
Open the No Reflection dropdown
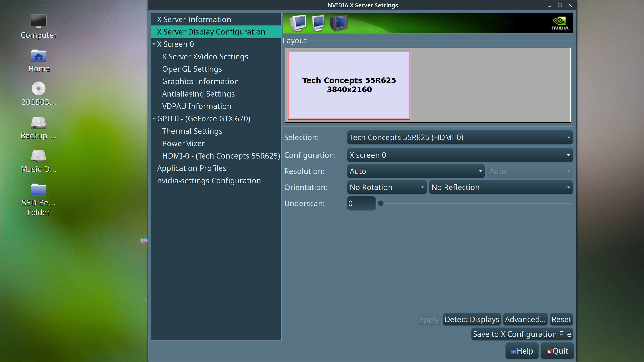coord(501,187)
